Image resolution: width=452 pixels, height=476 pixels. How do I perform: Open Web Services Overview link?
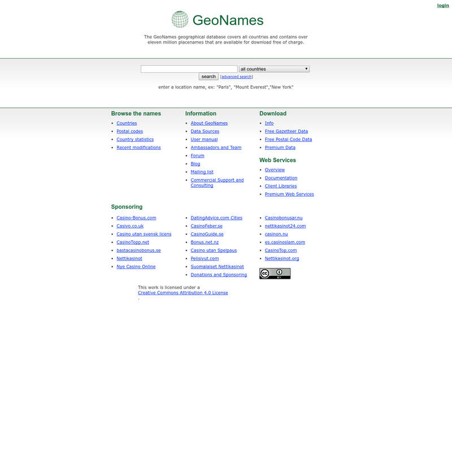(275, 170)
